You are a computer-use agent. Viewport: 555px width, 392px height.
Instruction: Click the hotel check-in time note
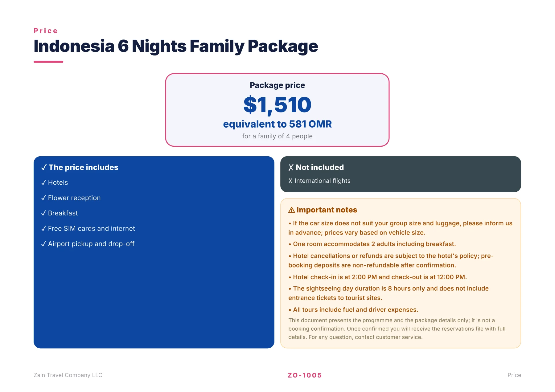coord(378,277)
